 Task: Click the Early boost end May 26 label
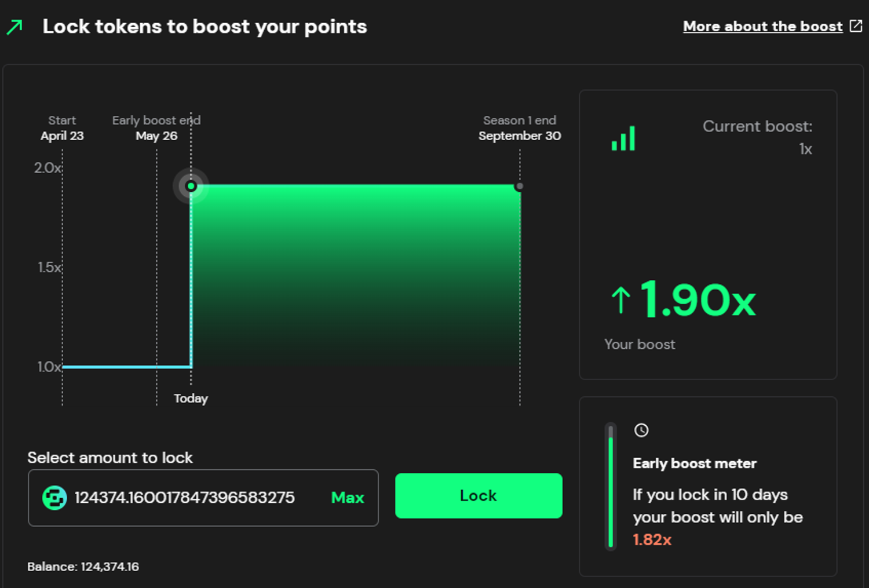156,128
